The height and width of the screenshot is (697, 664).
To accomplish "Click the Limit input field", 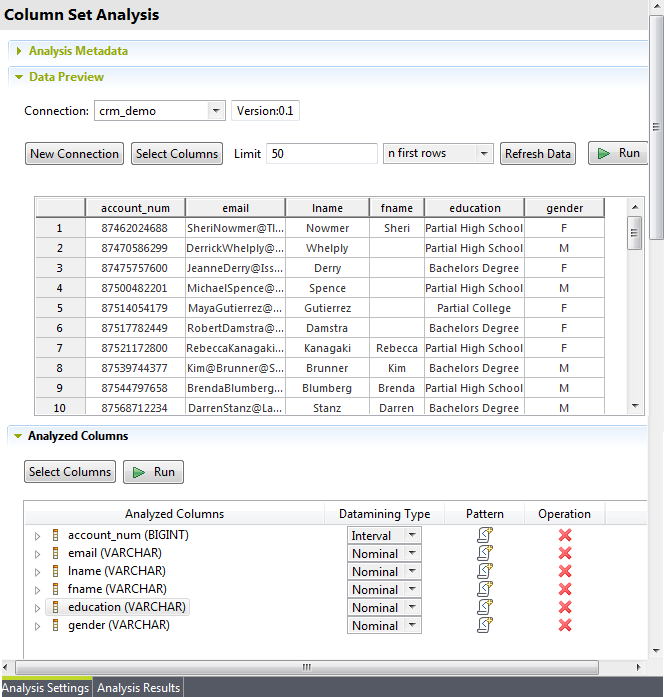I will coord(321,154).
